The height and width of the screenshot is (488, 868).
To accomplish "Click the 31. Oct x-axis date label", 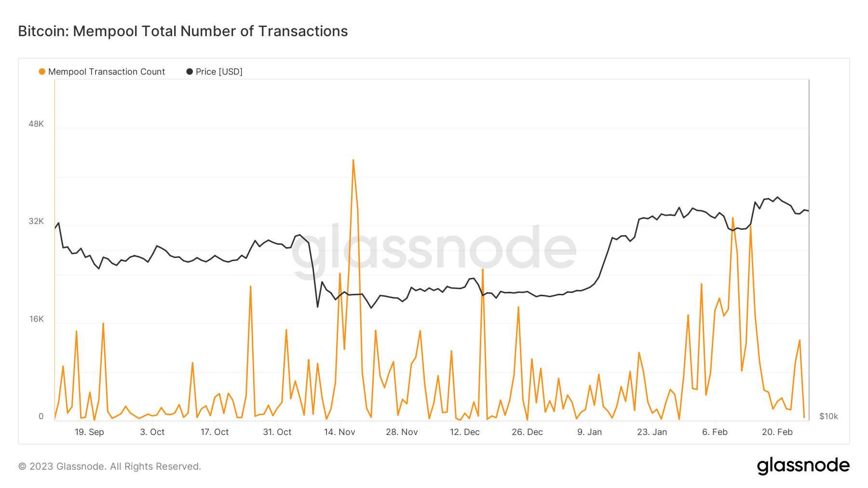I will pos(277,432).
